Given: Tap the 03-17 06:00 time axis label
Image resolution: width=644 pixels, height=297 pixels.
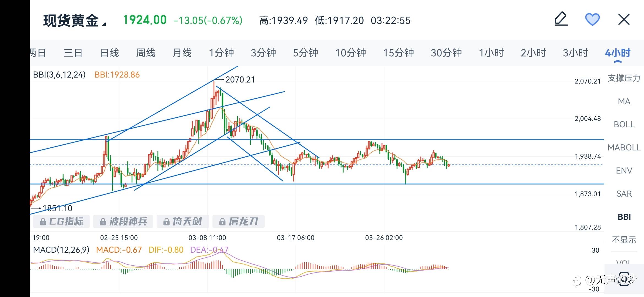Looking at the screenshot, I should (296, 238).
